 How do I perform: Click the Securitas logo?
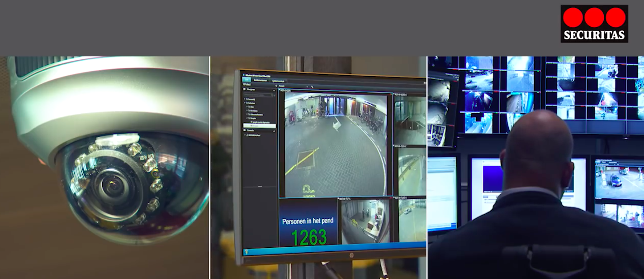coord(594,24)
